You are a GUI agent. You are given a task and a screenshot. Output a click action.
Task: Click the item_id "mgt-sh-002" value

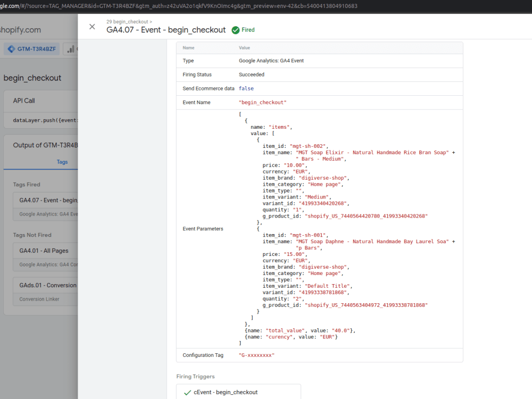pos(308,146)
